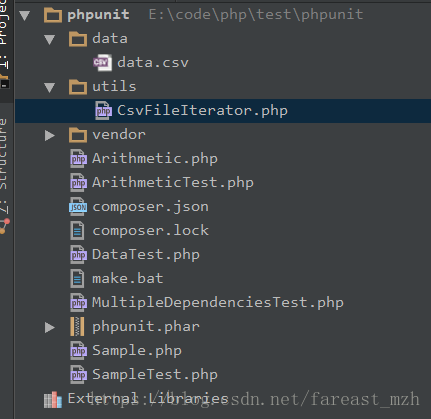This screenshot has height=419, width=431.
Task: Click the JSON icon beside composer.json
Action: [78, 207]
